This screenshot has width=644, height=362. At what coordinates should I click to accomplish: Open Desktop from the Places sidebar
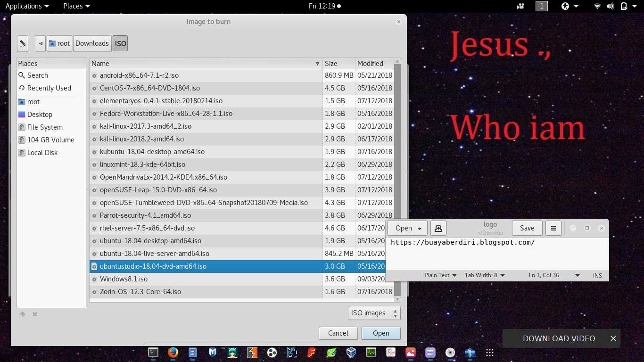click(x=51, y=115)
